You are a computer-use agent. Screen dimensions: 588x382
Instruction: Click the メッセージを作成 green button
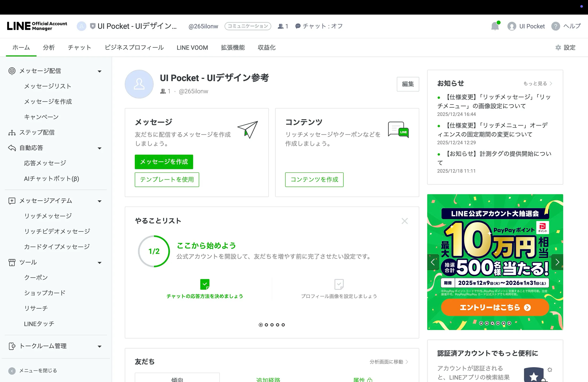click(x=164, y=162)
